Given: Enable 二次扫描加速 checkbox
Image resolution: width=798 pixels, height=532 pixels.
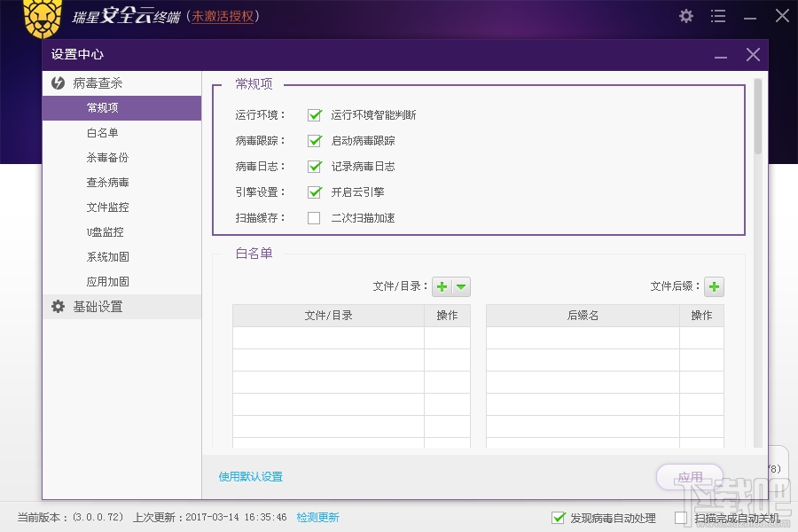Looking at the screenshot, I should 314,217.
